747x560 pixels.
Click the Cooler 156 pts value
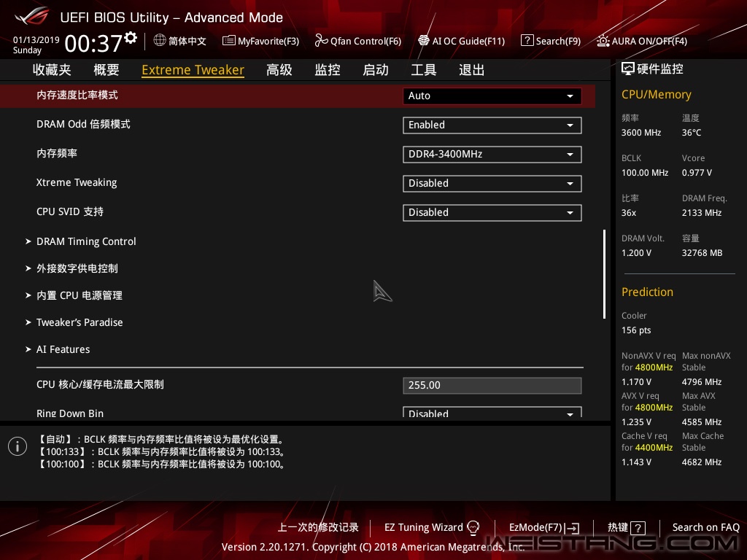(636, 330)
